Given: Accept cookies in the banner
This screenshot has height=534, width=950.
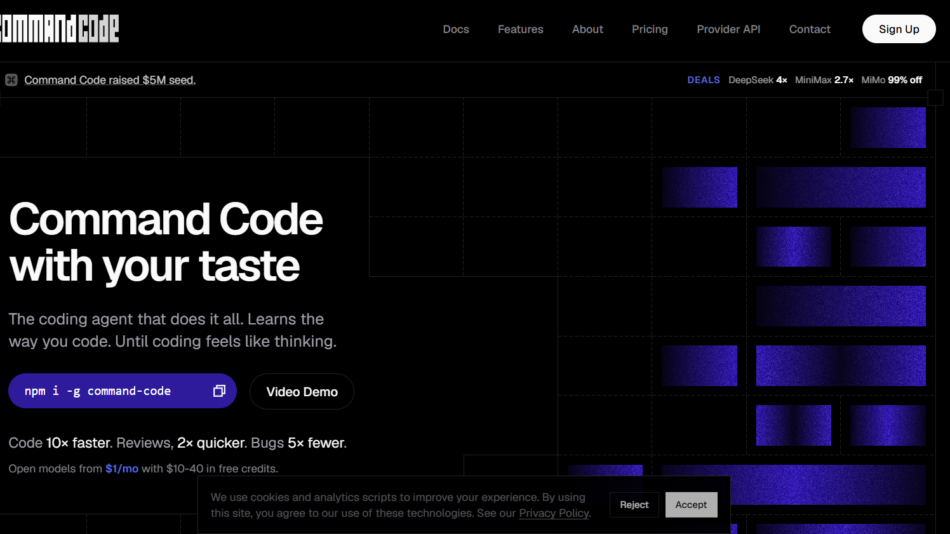Looking at the screenshot, I should [691, 504].
